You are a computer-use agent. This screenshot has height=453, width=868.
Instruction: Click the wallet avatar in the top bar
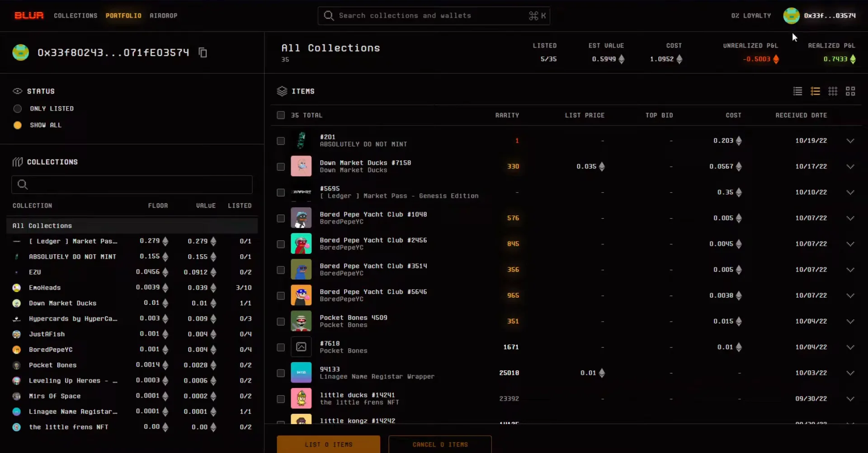click(x=791, y=16)
